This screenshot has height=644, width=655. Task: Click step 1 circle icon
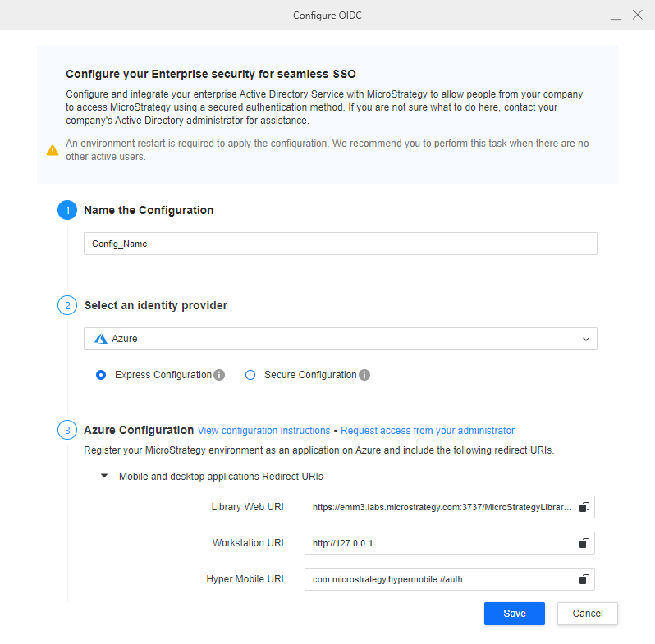(67, 210)
